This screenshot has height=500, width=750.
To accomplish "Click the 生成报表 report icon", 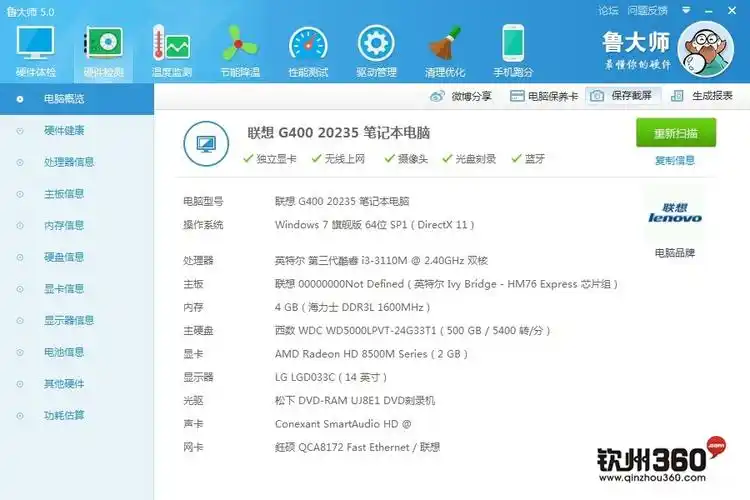I will point(677,96).
